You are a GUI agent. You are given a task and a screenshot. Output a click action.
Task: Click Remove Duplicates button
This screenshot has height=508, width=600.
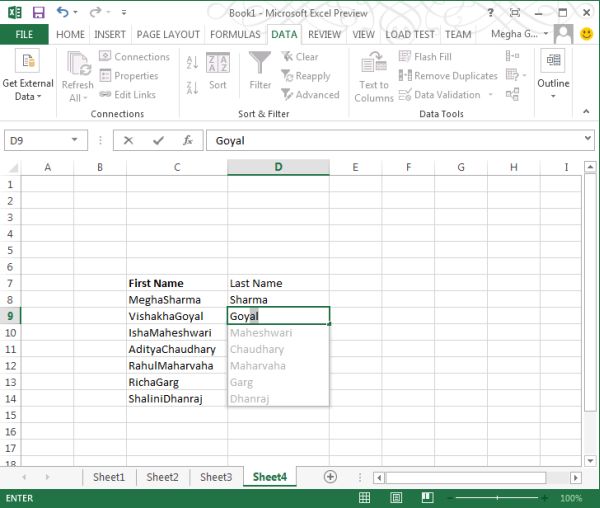(x=448, y=76)
